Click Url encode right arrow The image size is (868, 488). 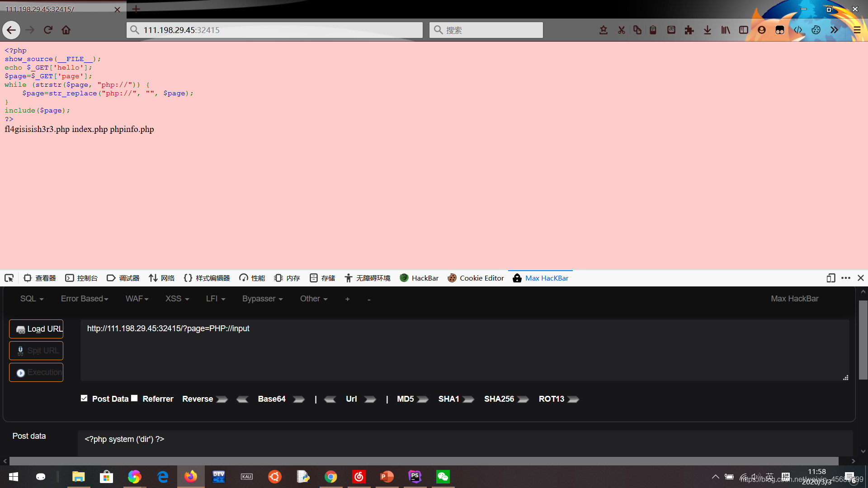(x=370, y=399)
